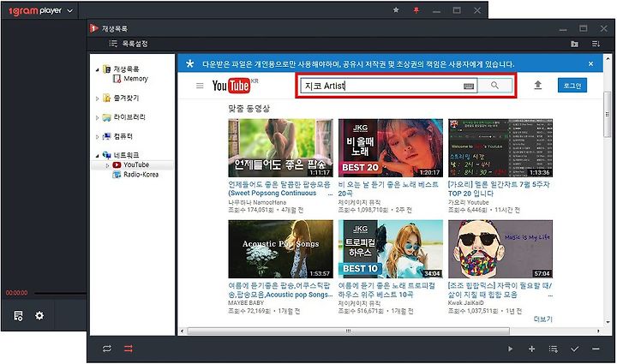Click the minus remove item icon
The image size is (617, 364).
(596, 349)
